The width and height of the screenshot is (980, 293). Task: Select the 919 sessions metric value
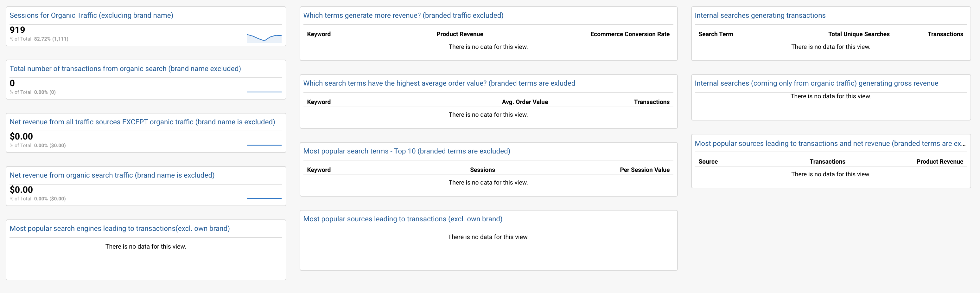click(17, 30)
